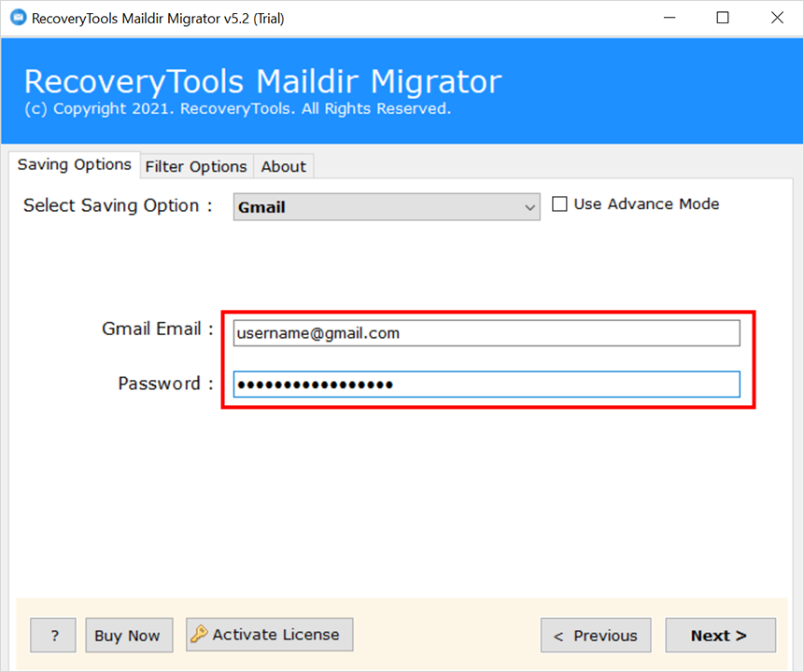Close the Maildir Migrator window
Image resolution: width=804 pixels, height=672 pixels.
coord(777,18)
